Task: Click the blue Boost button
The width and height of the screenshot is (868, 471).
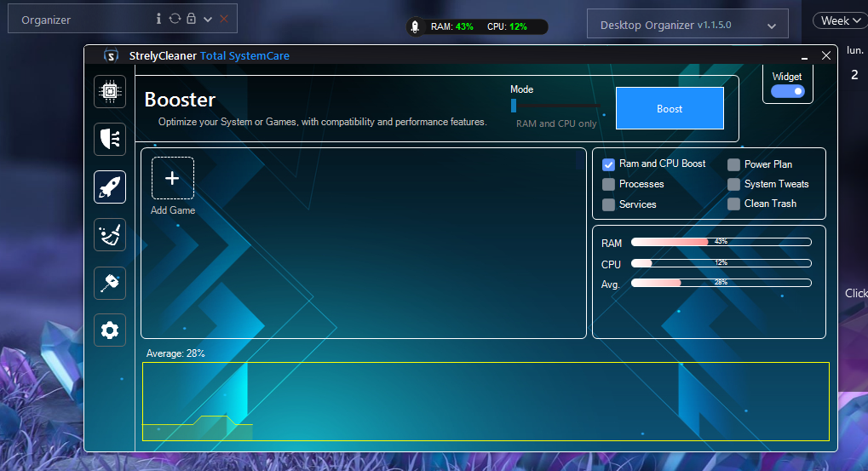Action: click(670, 108)
